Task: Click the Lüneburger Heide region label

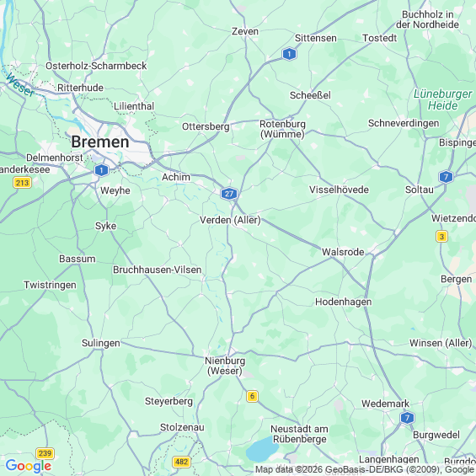Action: tap(443, 100)
